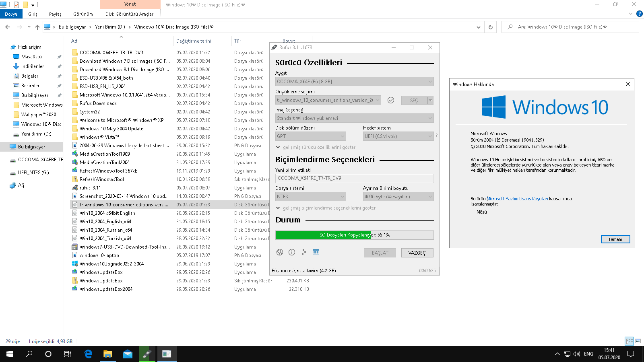
Task: Open Mail app from the taskbar
Action: point(128,354)
